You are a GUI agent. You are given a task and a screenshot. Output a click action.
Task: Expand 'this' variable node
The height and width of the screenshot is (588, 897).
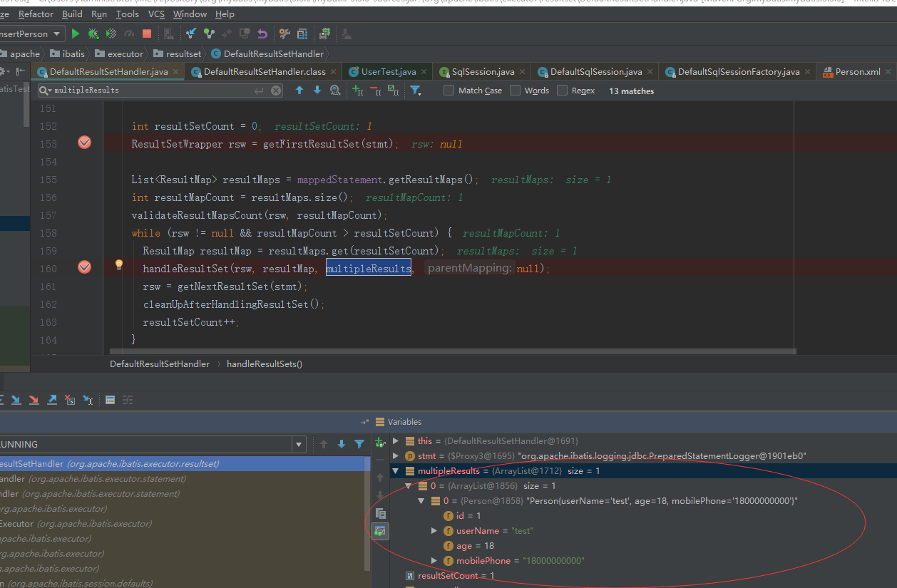point(396,441)
